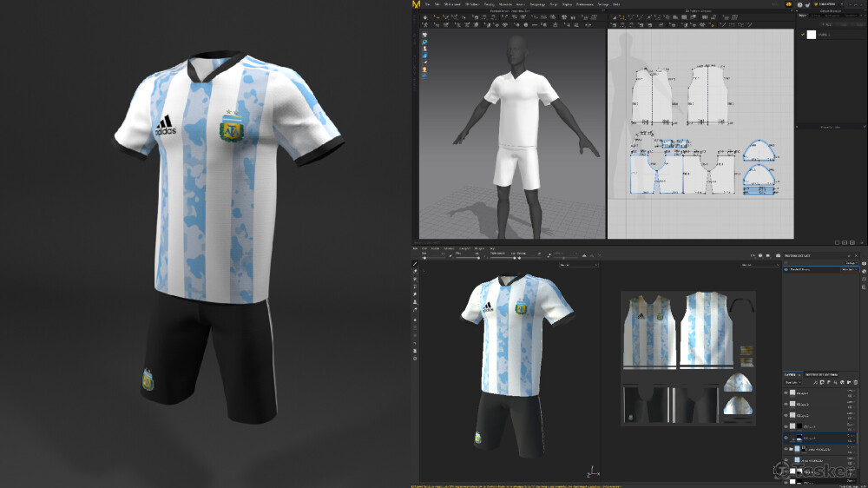Viewport: 868px width, 488px height.
Task: Select the Clone tool icon
Action: (415, 302)
